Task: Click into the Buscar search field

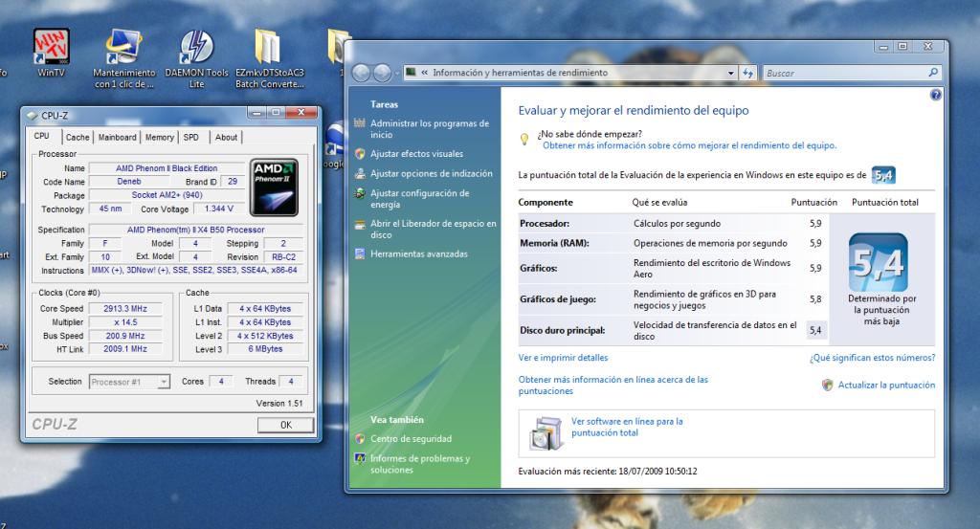Action: (x=842, y=73)
